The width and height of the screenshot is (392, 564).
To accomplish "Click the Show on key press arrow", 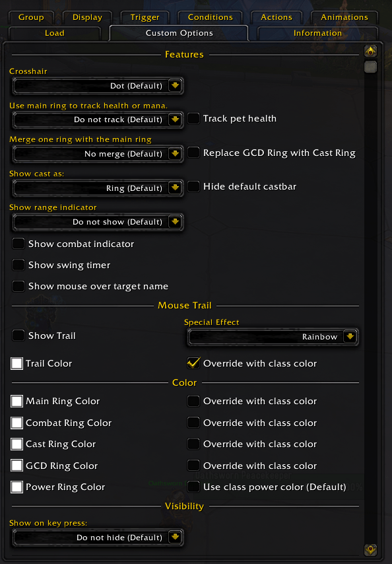I will tap(175, 537).
